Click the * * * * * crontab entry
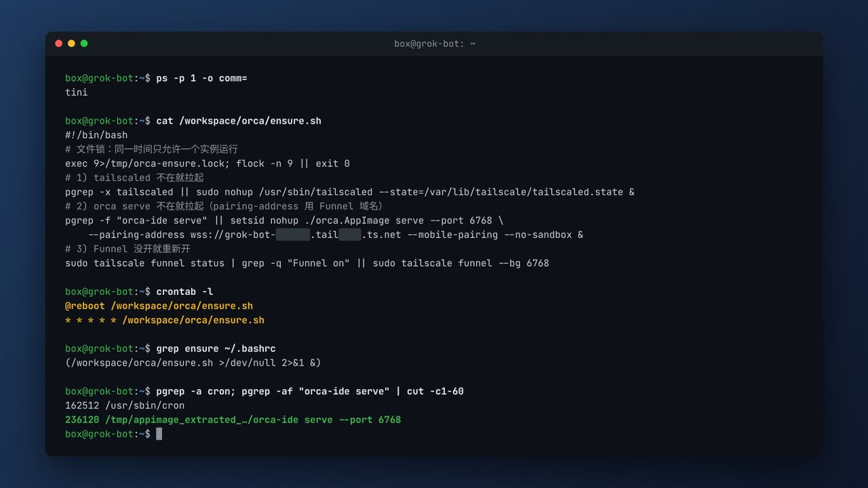 (x=165, y=320)
